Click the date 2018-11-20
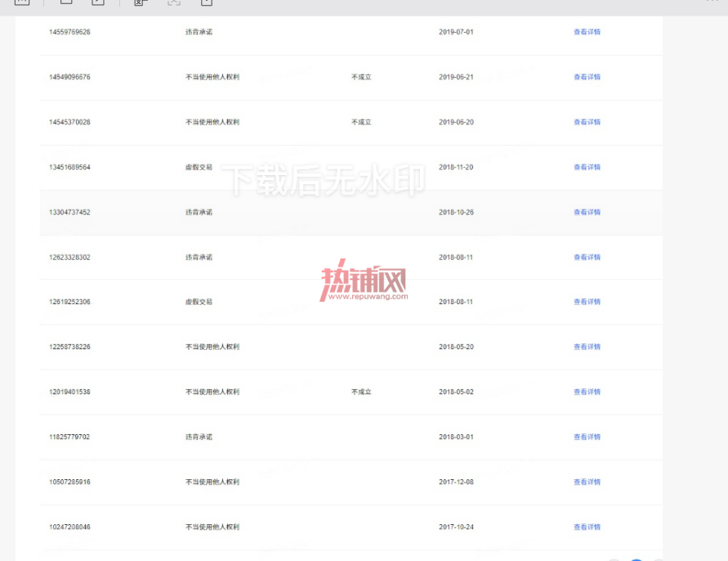 [456, 168]
